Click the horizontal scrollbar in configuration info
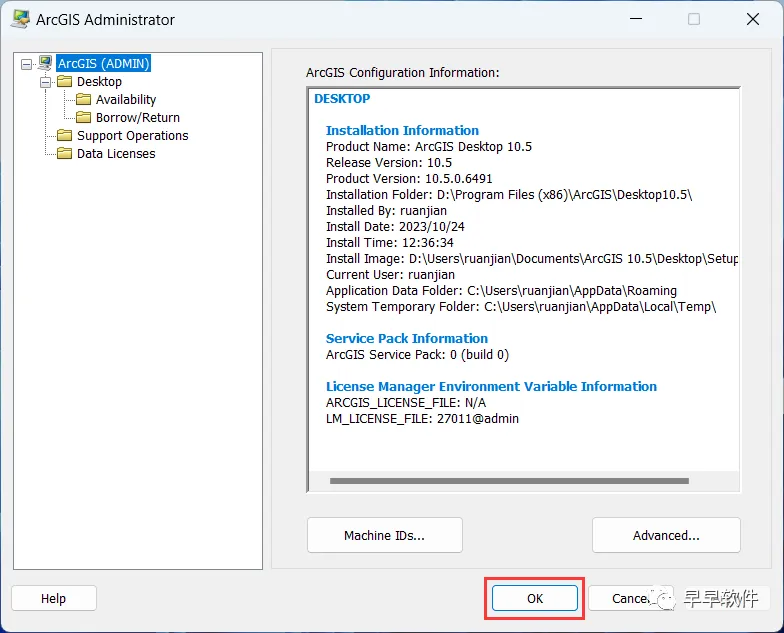The height and width of the screenshot is (633, 784). click(x=509, y=481)
